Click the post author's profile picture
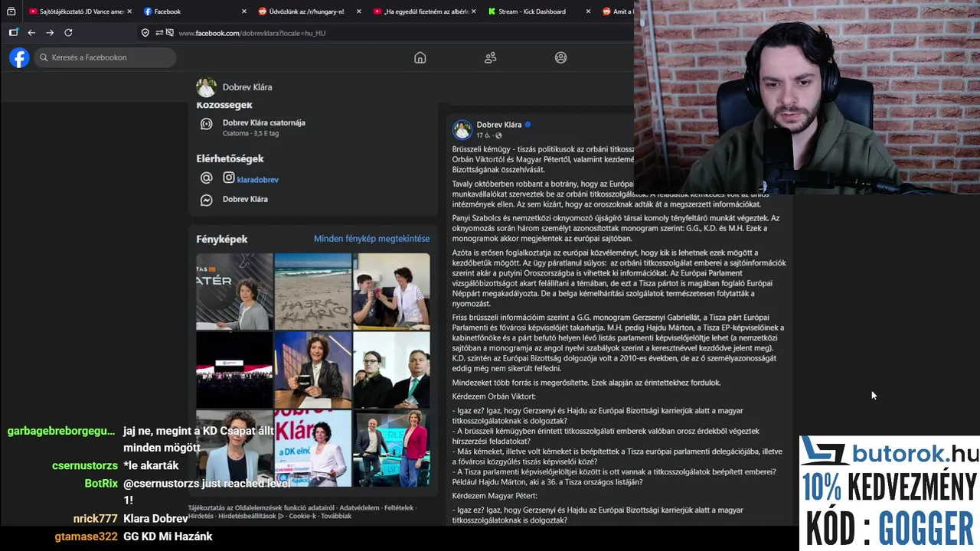The width and height of the screenshot is (980, 551). 462,129
